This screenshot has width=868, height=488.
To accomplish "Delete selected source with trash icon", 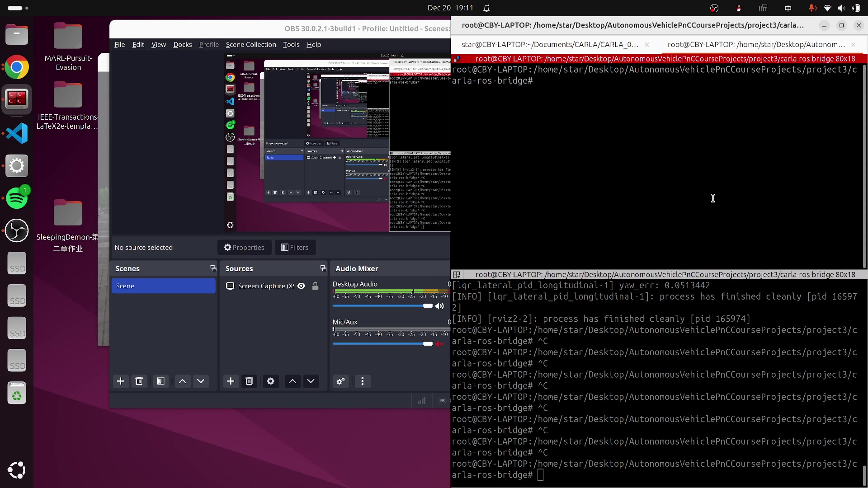I will pos(249,381).
